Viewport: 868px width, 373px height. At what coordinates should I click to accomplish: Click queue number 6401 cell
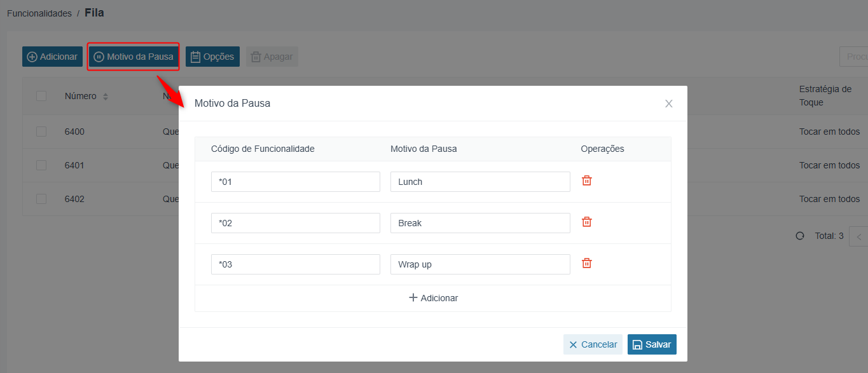(74, 165)
